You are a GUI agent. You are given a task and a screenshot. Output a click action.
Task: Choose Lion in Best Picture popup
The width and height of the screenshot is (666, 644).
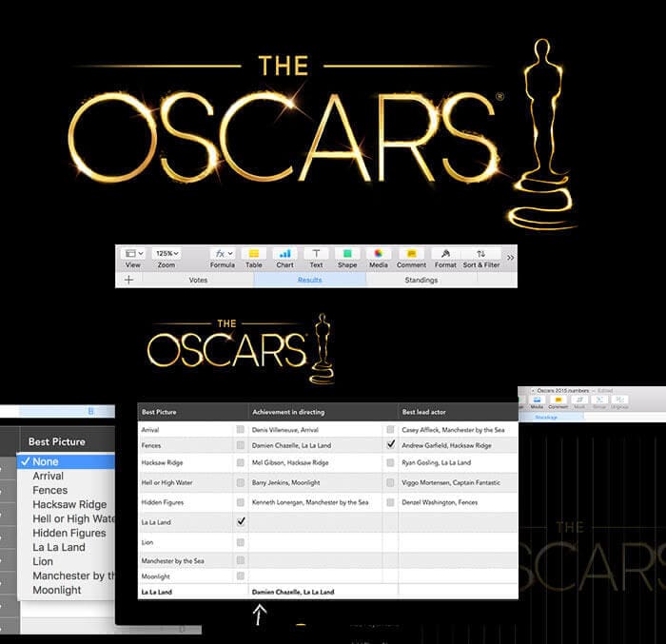pos(66,561)
